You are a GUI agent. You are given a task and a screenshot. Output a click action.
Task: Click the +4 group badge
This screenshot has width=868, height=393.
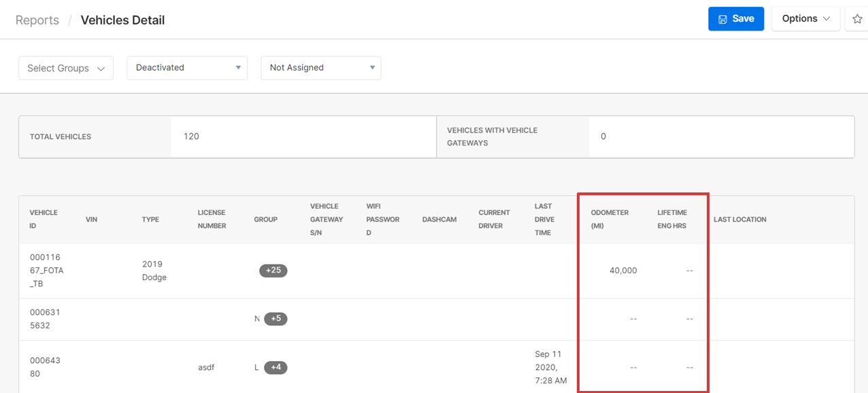click(x=276, y=368)
